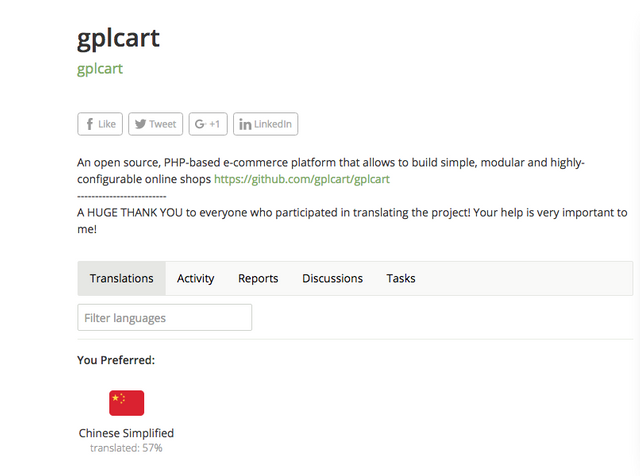Click the project description paragraph

330,163
